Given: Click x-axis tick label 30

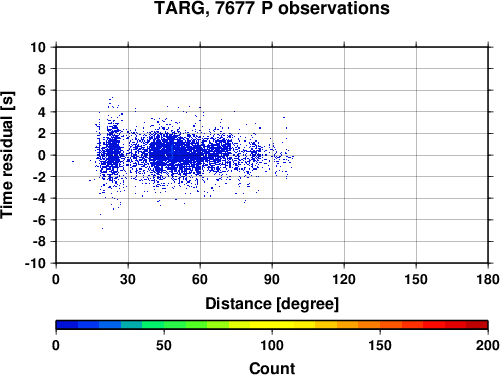Looking at the screenshot, I should [x=128, y=279].
